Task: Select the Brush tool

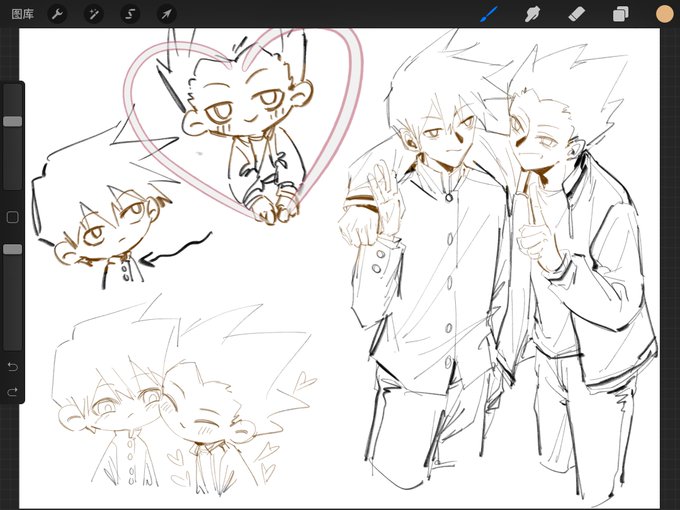Action: point(489,14)
